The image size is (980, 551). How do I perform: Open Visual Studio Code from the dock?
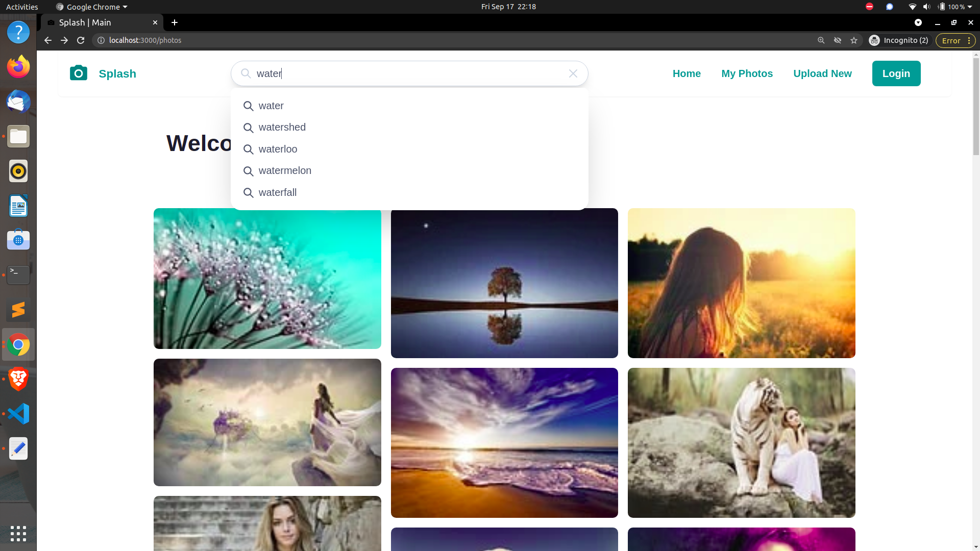pyautogui.click(x=18, y=414)
